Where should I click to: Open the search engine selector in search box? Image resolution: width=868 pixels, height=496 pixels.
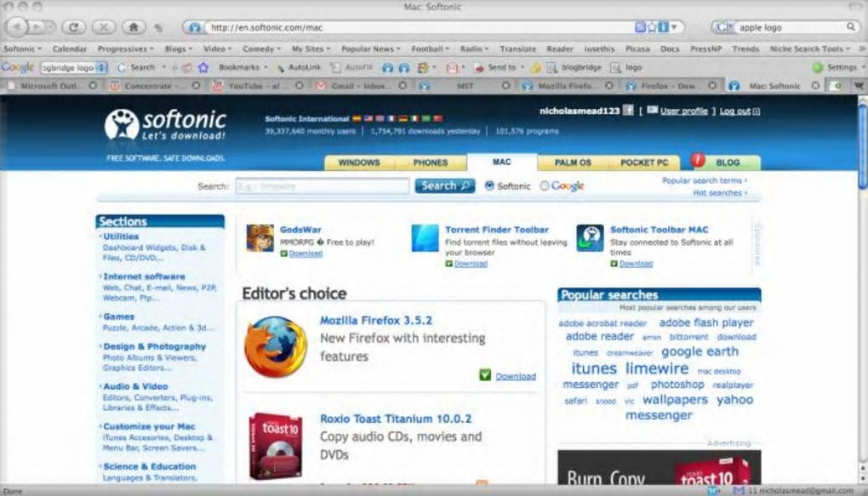(723, 27)
